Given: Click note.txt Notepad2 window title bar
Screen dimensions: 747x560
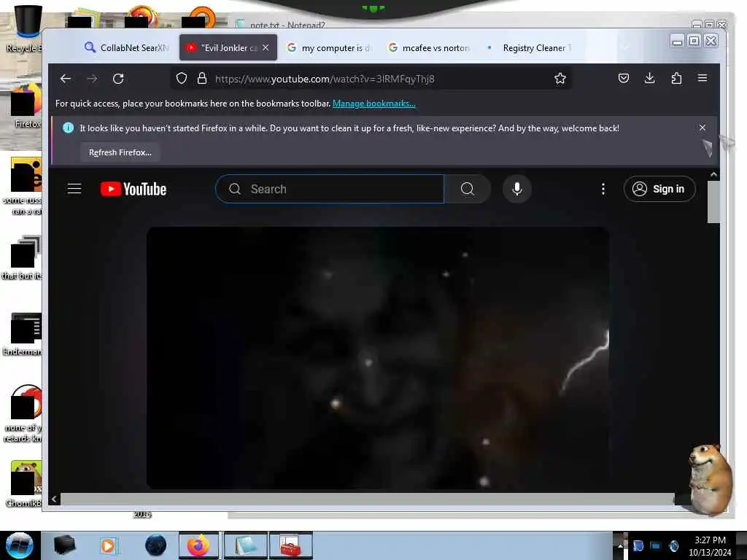Looking at the screenshot, I should [457, 24].
